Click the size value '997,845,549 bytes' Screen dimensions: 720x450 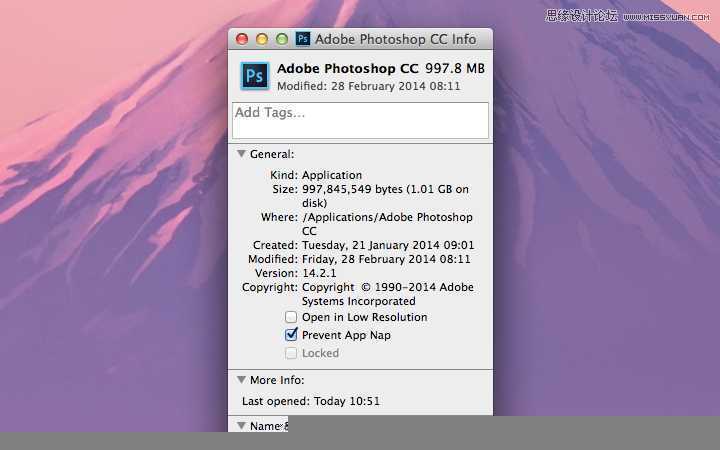pyautogui.click(x=352, y=189)
